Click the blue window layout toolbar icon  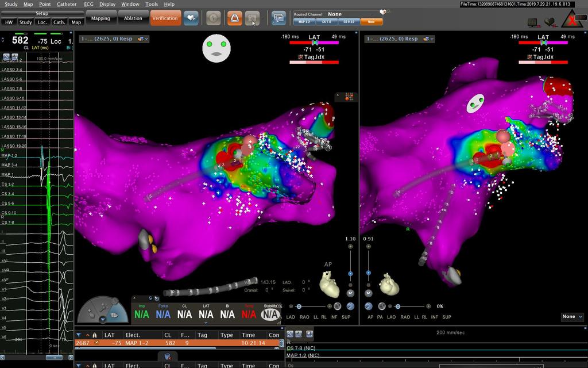pos(278,18)
